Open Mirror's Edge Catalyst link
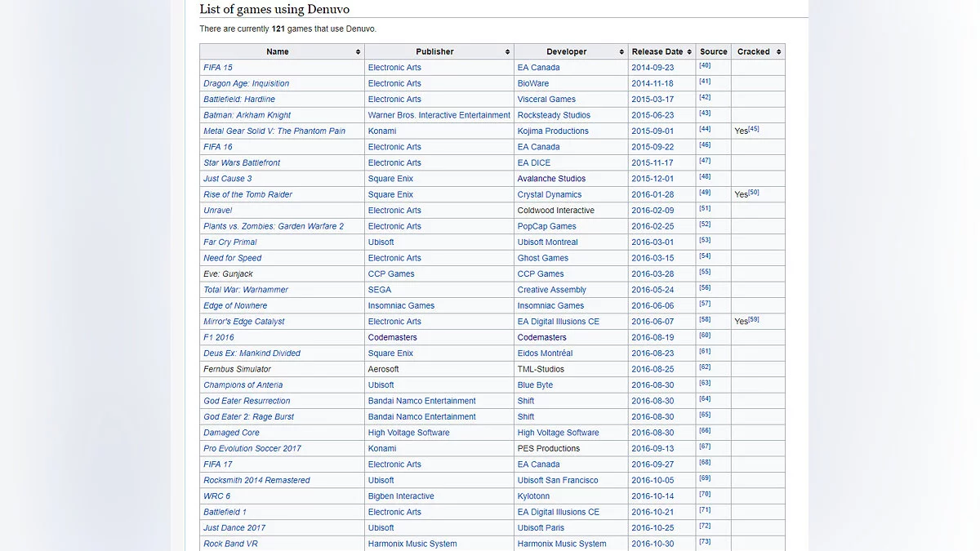980x551 pixels. 244,322
